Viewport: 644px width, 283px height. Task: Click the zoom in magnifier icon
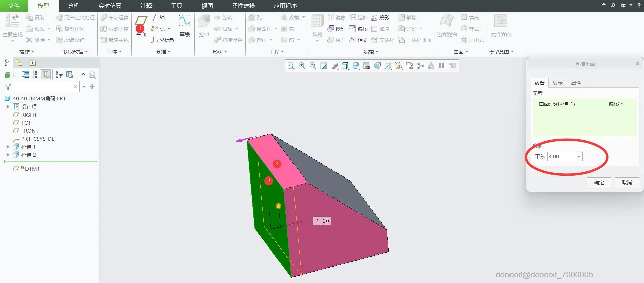tap(302, 66)
